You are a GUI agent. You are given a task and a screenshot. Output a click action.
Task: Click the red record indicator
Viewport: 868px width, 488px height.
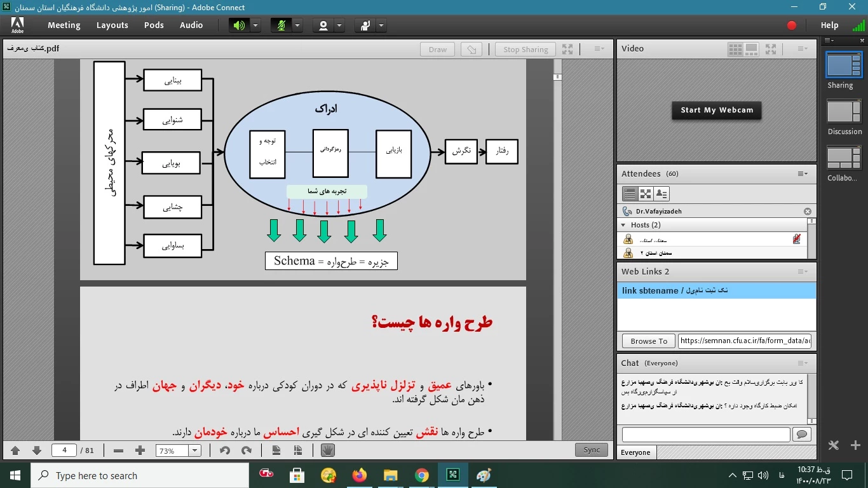pyautogui.click(x=792, y=25)
